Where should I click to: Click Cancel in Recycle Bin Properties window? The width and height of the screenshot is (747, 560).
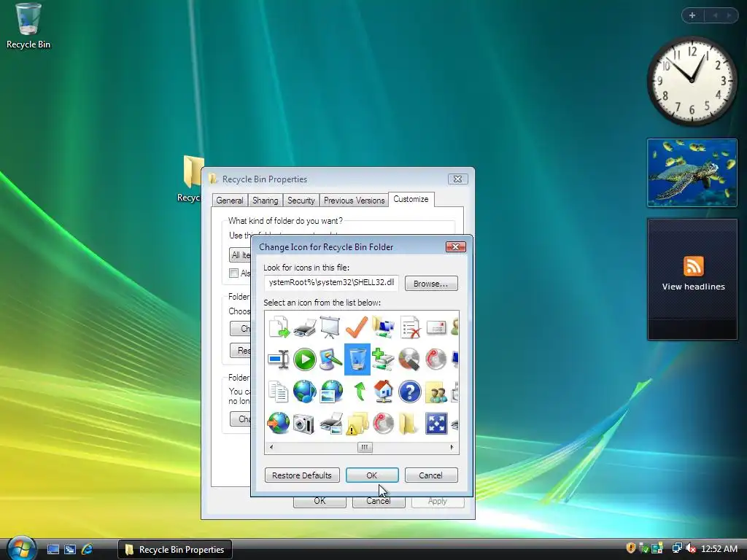379,502
